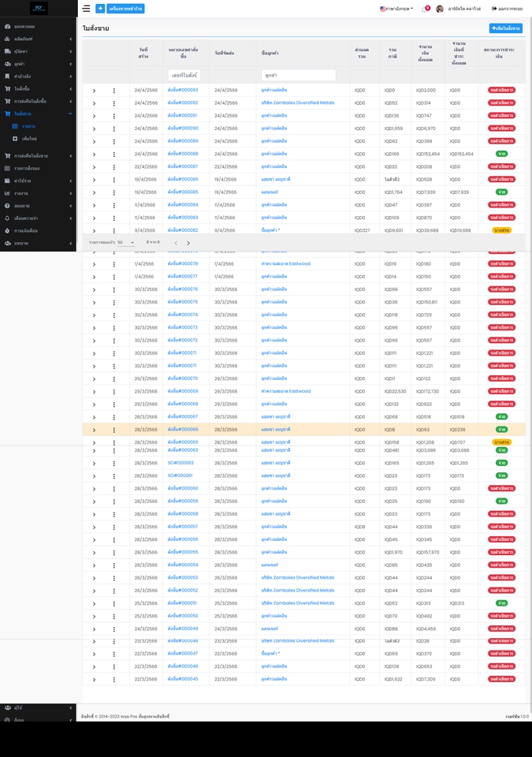Open three-dot menu for order SO#000062
The image size is (532, 757).
click(114, 463)
